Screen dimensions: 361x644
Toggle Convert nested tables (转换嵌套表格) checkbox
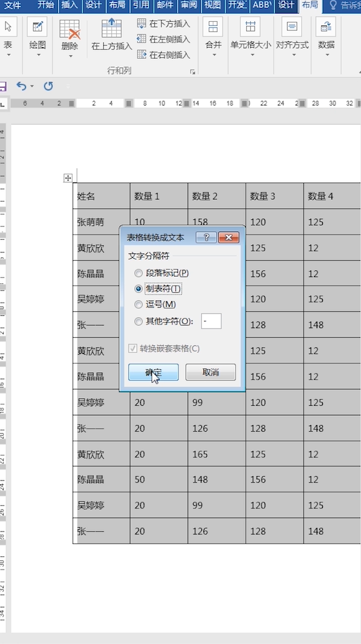164,349
